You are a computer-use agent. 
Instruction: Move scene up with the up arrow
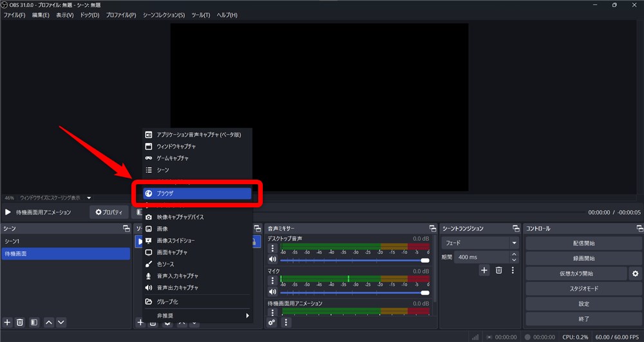tap(49, 322)
